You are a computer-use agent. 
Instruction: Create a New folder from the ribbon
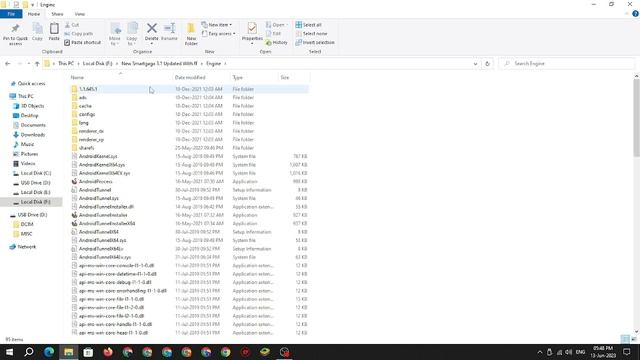(191, 33)
